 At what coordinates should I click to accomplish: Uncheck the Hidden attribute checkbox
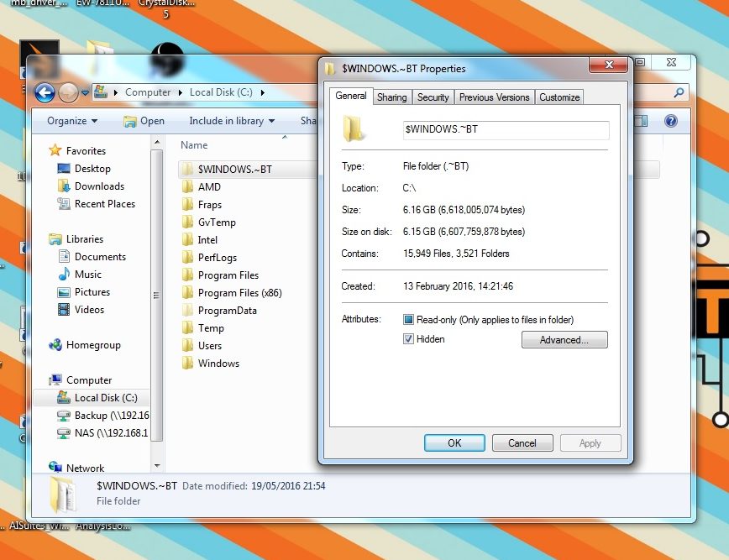coord(409,339)
